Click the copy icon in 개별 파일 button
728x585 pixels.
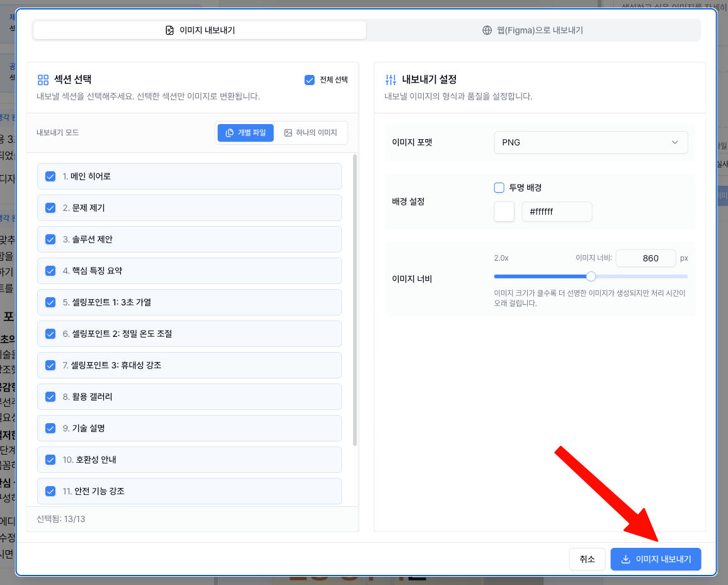(x=230, y=133)
